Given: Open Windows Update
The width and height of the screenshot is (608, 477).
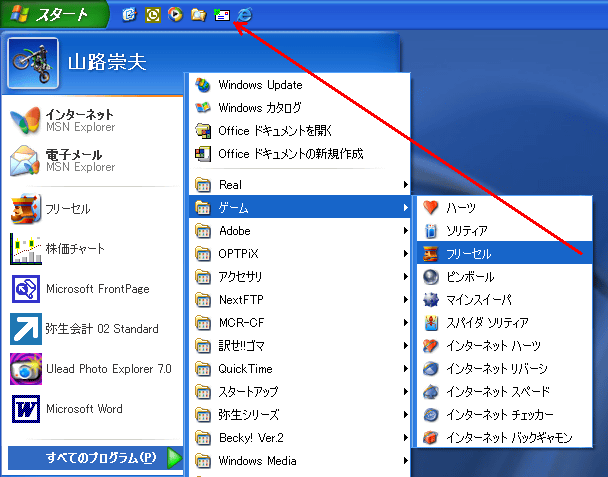Looking at the screenshot, I should pyautogui.click(x=299, y=85).
